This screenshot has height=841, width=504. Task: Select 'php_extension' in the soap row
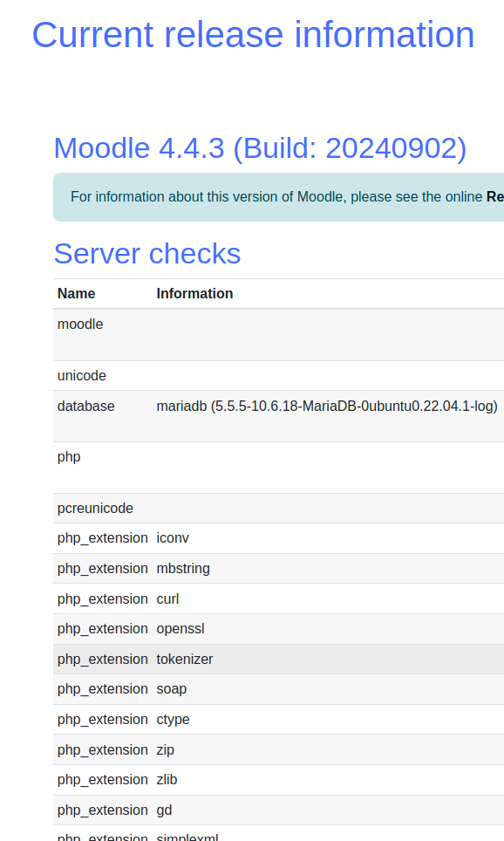click(102, 689)
